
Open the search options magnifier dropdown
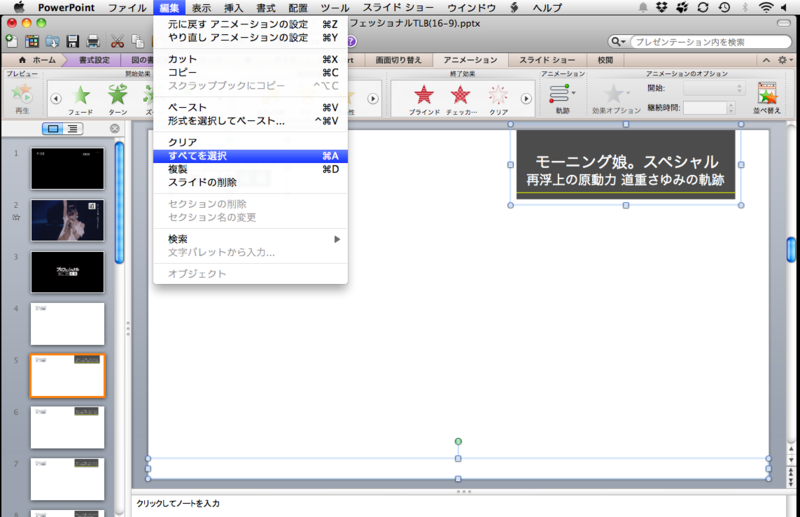pos(618,42)
